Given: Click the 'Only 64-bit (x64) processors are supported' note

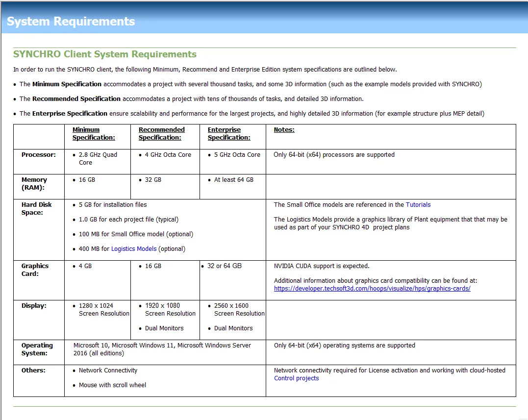Looking at the screenshot, I should tap(334, 155).
